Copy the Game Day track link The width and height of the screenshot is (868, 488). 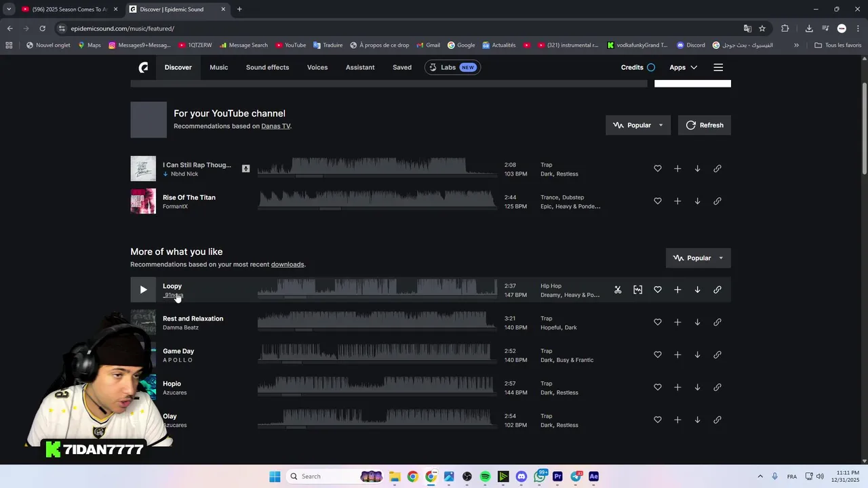[717, 355]
